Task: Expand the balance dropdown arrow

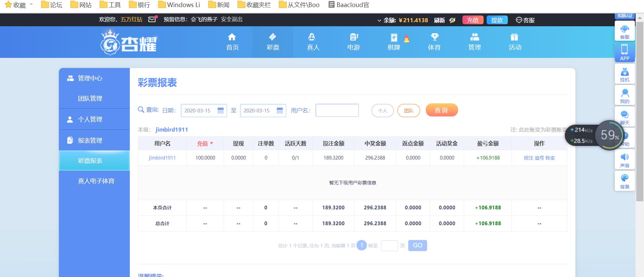Action: pyautogui.click(x=379, y=21)
